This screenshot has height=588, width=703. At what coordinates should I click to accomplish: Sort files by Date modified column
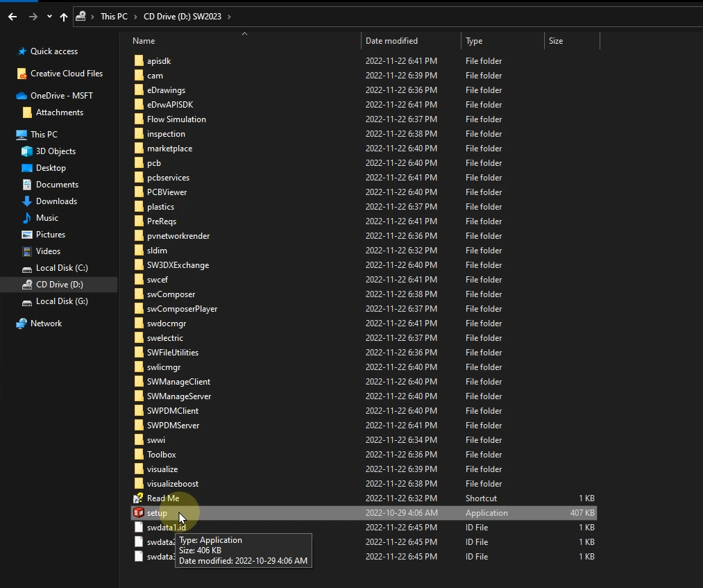coord(391,41)
